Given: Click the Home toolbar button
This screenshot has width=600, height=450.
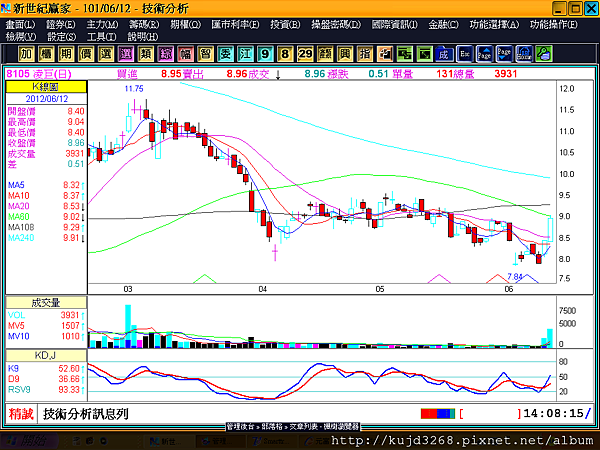Looking at the screenshot, I should point(524,54).
